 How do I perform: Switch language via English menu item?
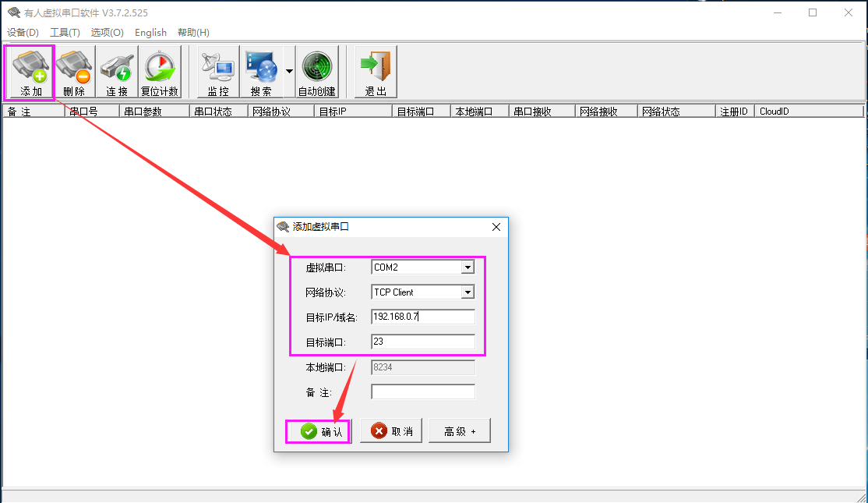[150, 32]
